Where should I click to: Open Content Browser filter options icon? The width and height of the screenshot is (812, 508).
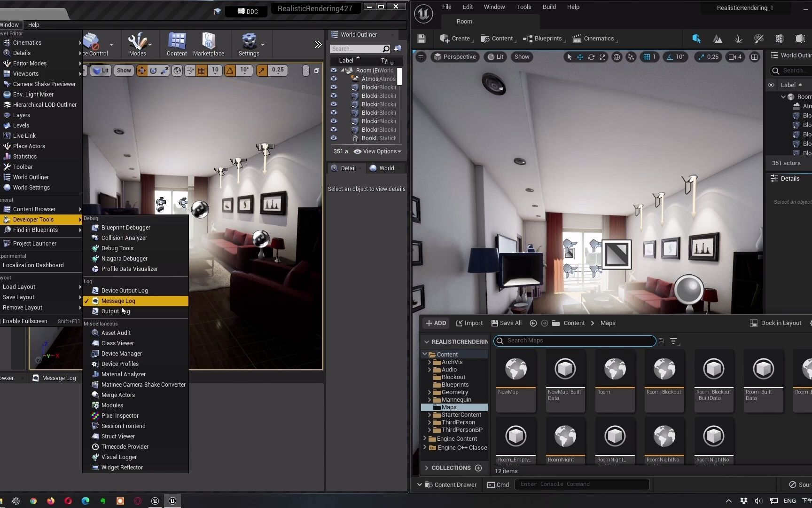pyautogui.click(x=673, y=341)
